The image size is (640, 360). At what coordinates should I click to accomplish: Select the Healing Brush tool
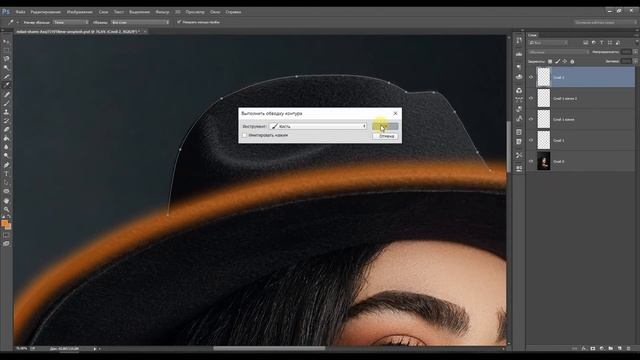pyautogui.click(x=6, y=94)
